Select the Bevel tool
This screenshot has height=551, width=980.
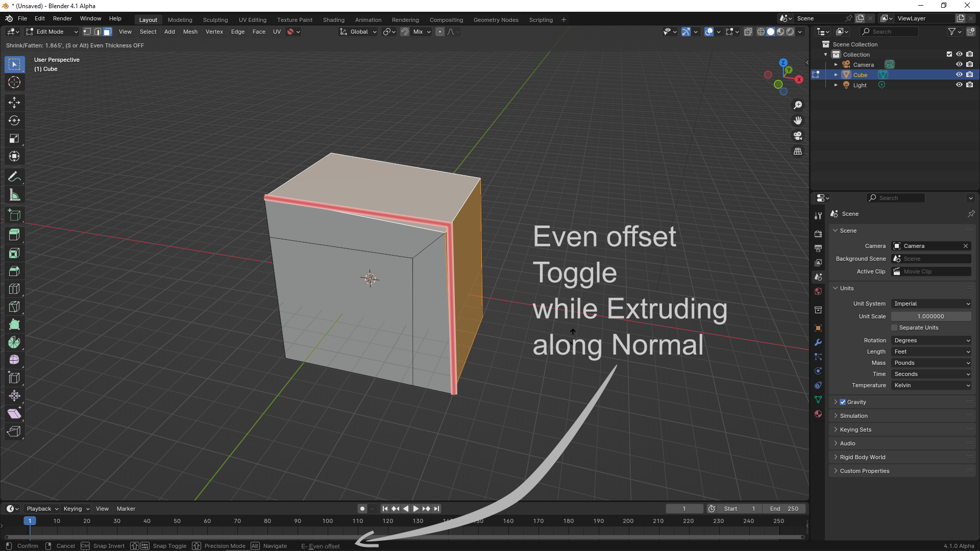(x=14, y=271)
